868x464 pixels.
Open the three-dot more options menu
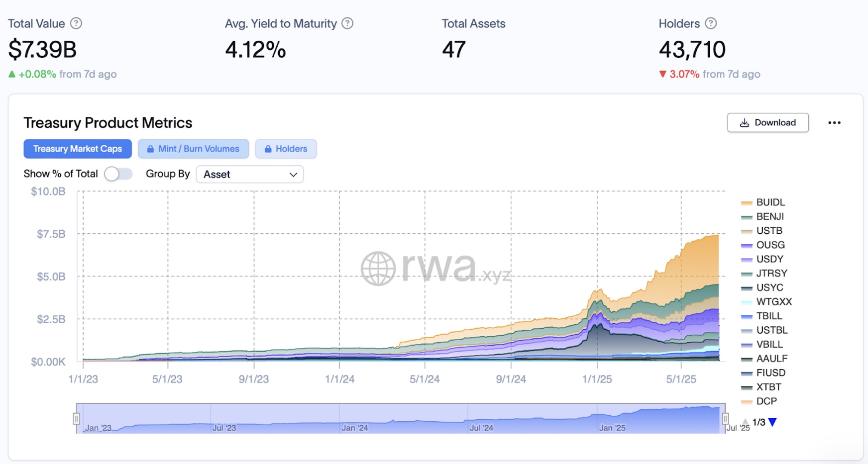(x=834, y=123)
